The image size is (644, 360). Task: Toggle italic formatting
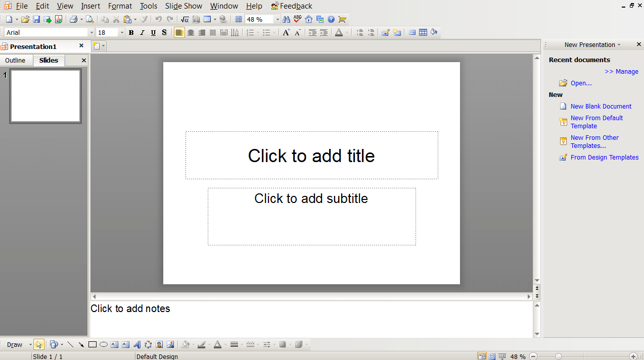(x=142, y=32)
